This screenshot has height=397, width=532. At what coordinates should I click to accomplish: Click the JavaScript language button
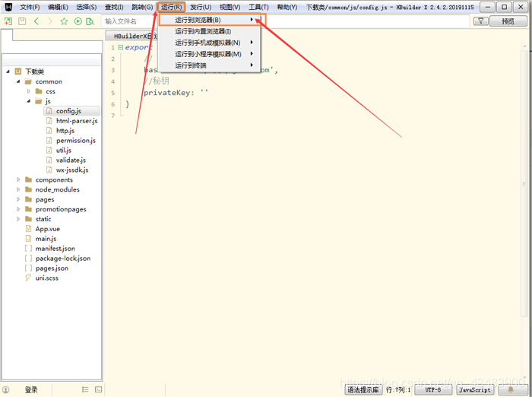pyautogui.click(x=475, y=389)
